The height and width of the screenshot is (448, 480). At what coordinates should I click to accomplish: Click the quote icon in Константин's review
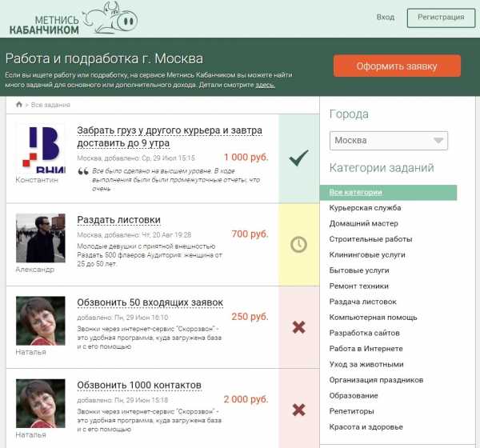click(x=82, y=171)
